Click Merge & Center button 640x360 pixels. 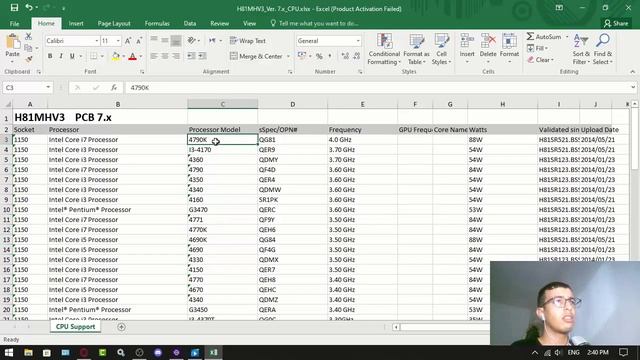[x=256, y=56]
